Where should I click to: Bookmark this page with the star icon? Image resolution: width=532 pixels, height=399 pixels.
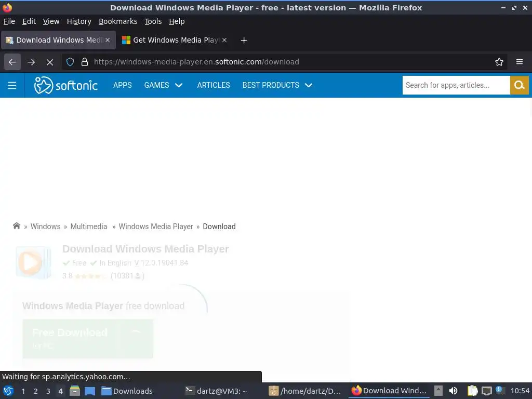click(x=499, y=62)
